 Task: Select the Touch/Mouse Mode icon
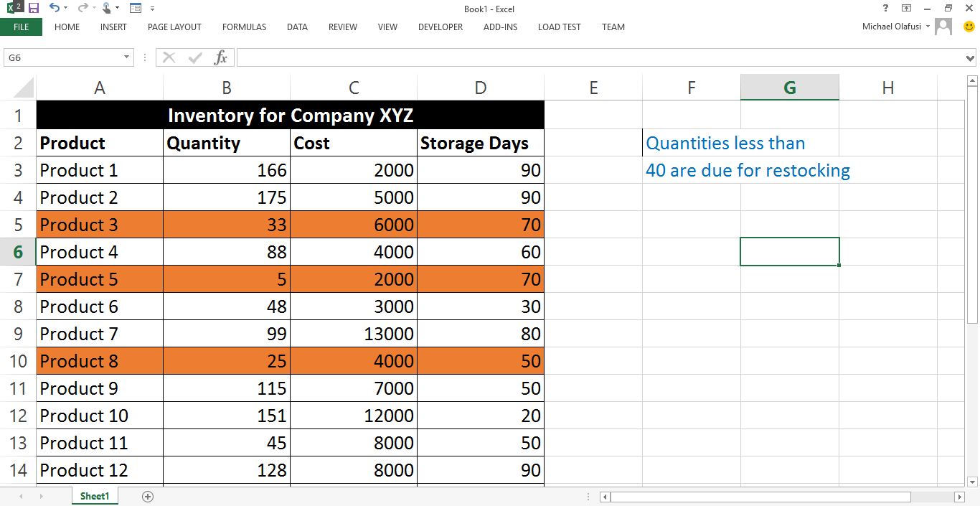(108, 7)
